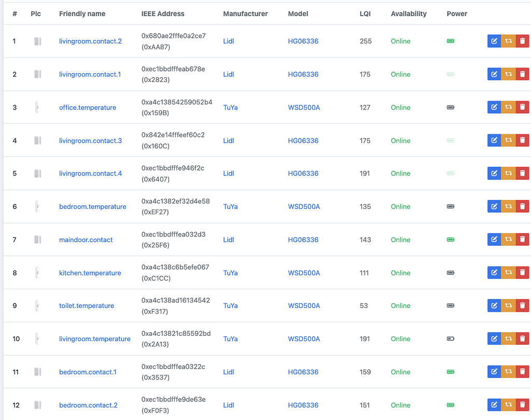Screen dimensions: 531x420
Task: Open the WSD500A model page for bedroom.temperature
Action: pos(304,206)
